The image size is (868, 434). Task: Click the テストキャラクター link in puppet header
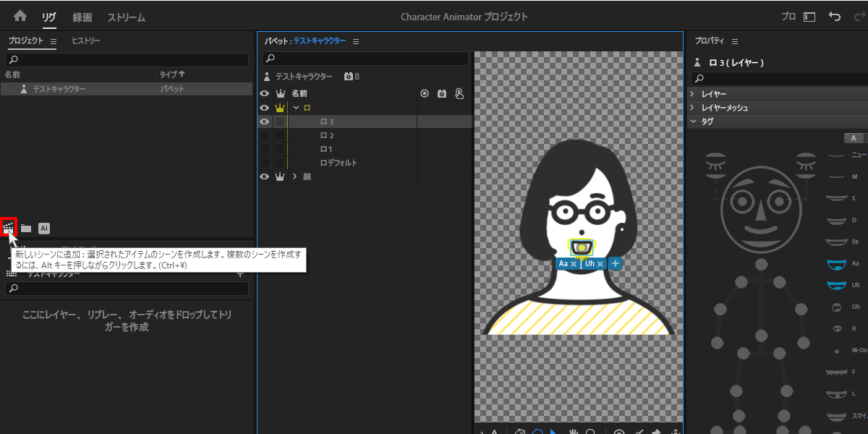320,41
